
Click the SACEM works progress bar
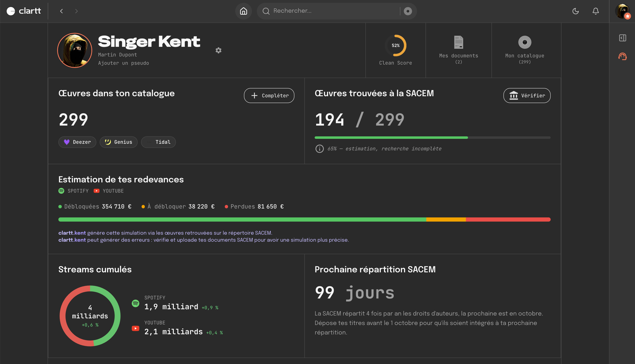click(x=432, y=137)
